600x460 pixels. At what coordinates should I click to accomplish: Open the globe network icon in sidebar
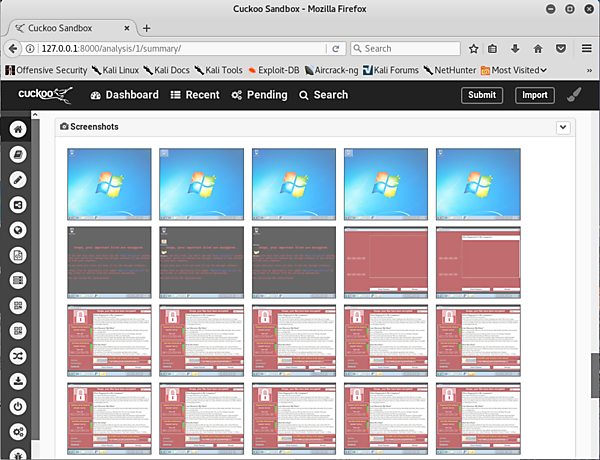(x=17, y=230)
